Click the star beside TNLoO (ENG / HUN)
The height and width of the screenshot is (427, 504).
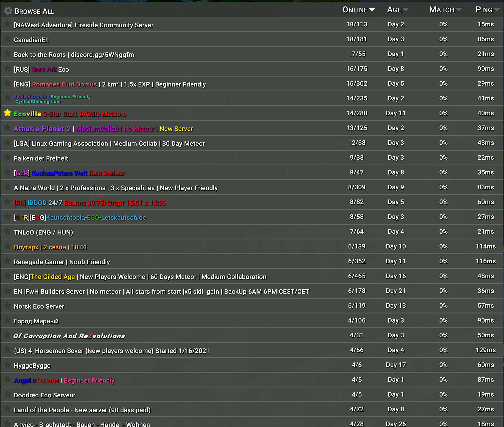pyautogui.click(x=7, y=232)
